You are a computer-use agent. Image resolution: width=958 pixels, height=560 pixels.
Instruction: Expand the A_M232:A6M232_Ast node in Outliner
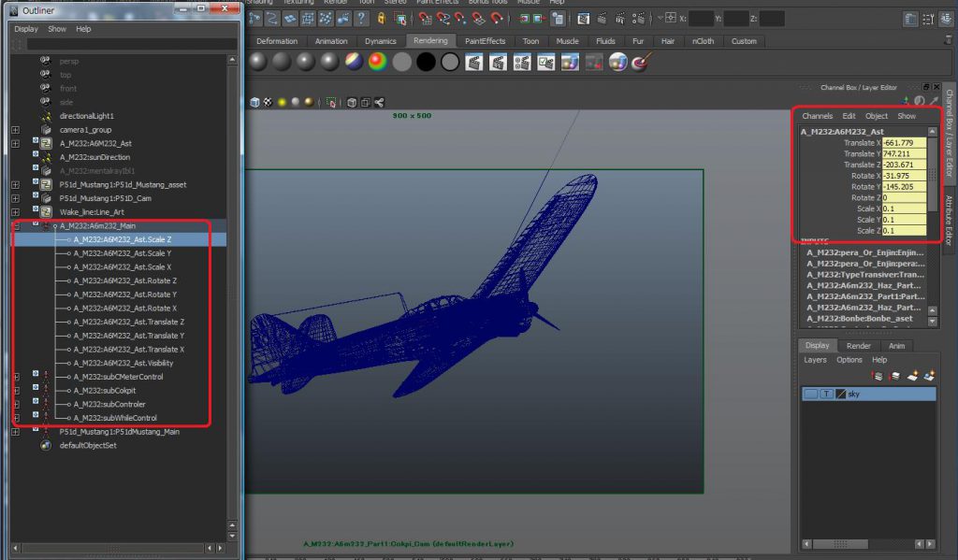(16, 144)
